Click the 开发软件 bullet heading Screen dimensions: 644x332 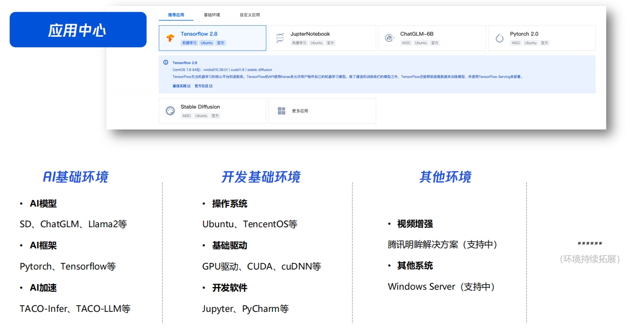tap(229, 288)
